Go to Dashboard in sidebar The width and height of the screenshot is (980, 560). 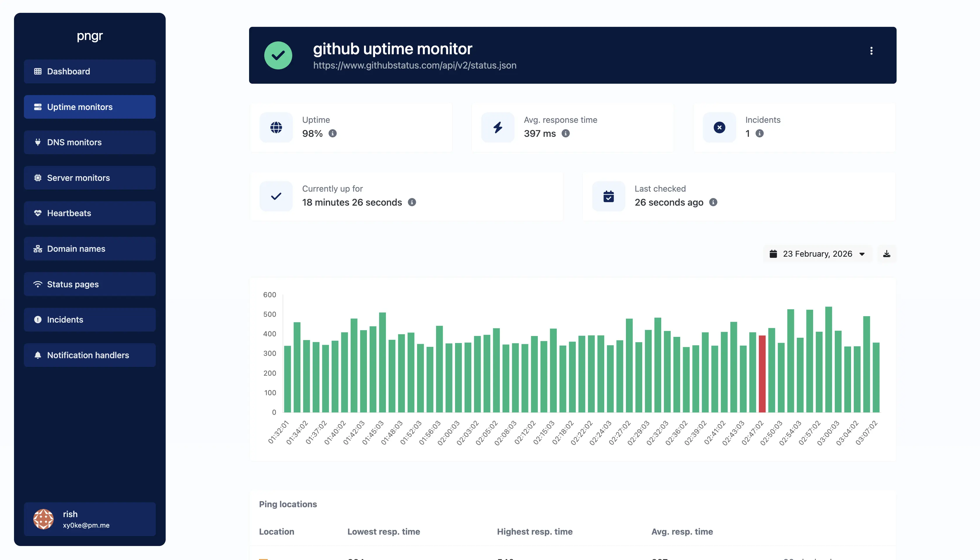pyautogui.click(x=90, y=71)
